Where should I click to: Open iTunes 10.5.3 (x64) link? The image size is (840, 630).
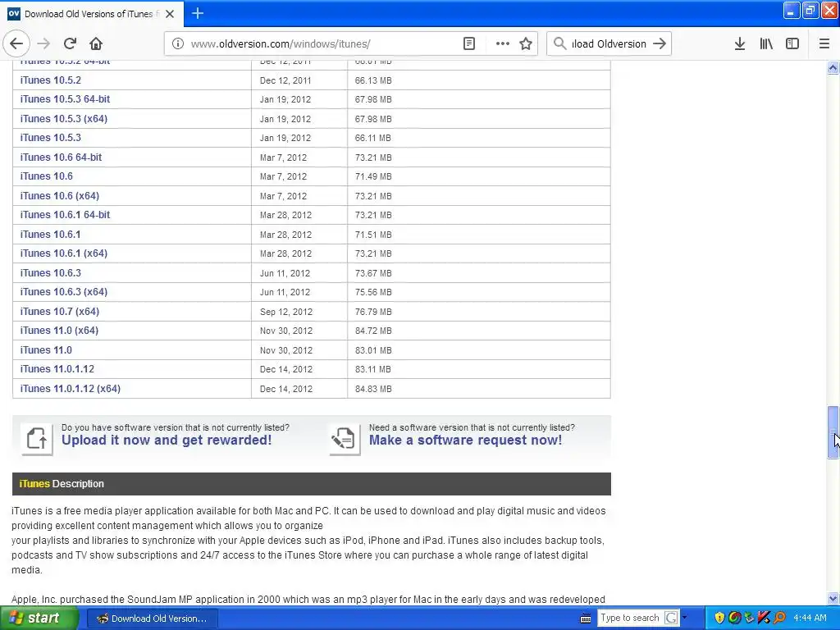64,118
